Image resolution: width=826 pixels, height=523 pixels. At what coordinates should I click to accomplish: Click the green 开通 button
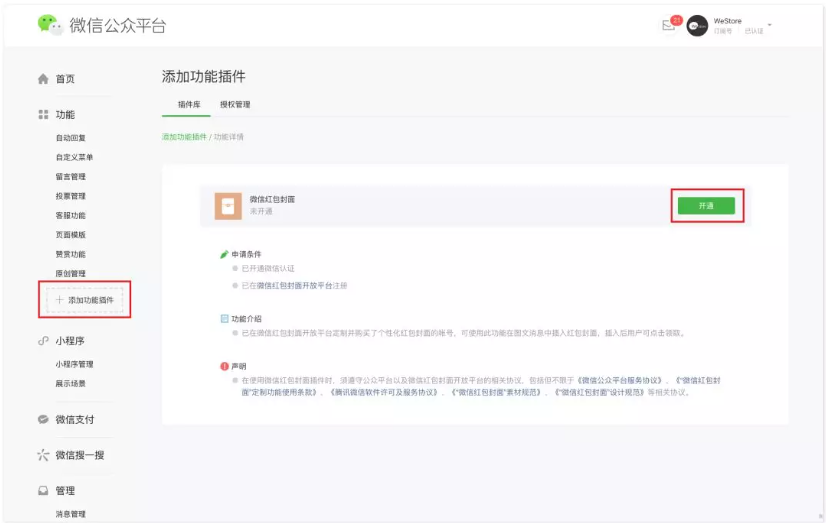(706, 205)
